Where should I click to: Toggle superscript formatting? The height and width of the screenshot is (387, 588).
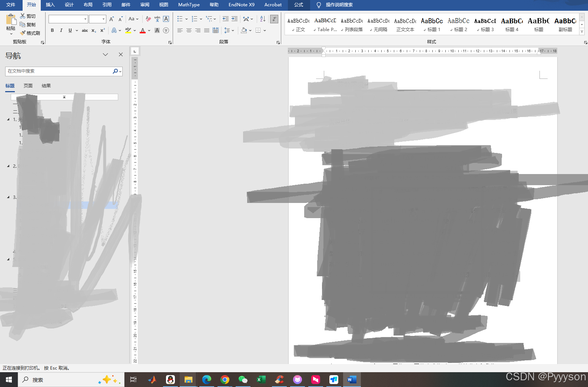[103, 30]
